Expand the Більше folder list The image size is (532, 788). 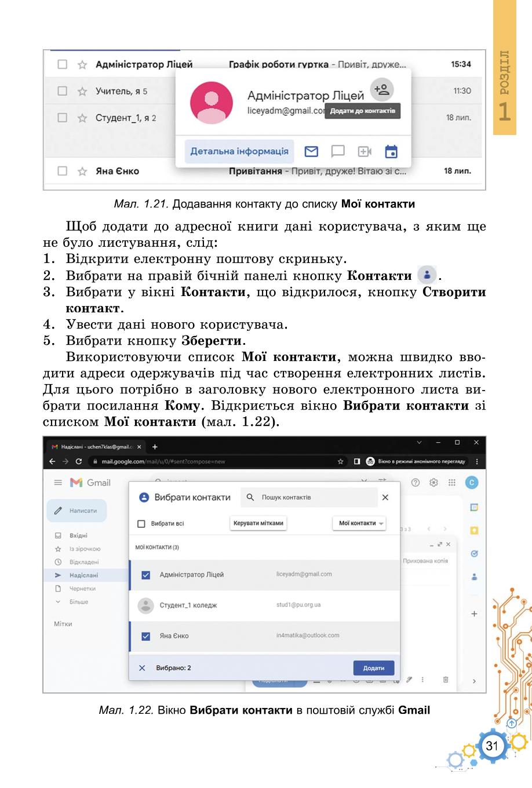pos(79,602)
